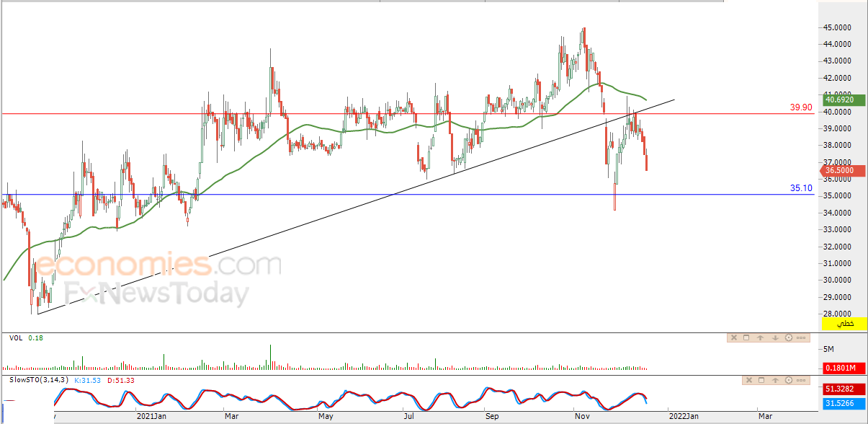Open SlowSTO indicator settings gear

(x=789, y=380)
